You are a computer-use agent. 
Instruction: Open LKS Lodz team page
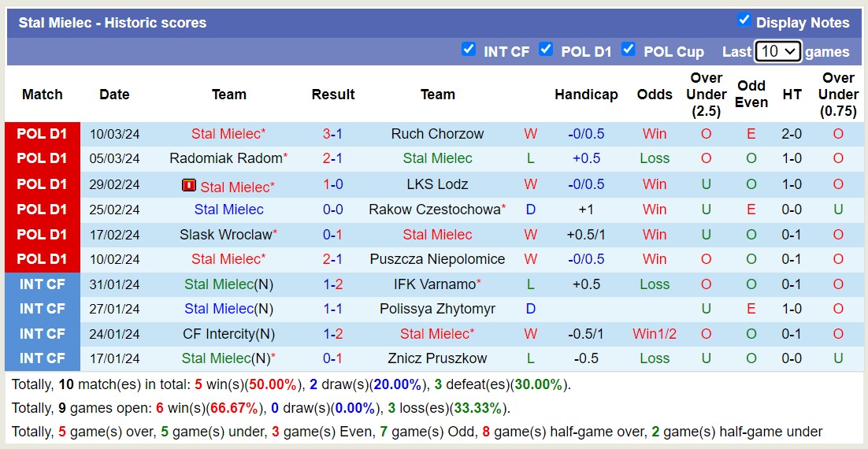click(437, 184)
